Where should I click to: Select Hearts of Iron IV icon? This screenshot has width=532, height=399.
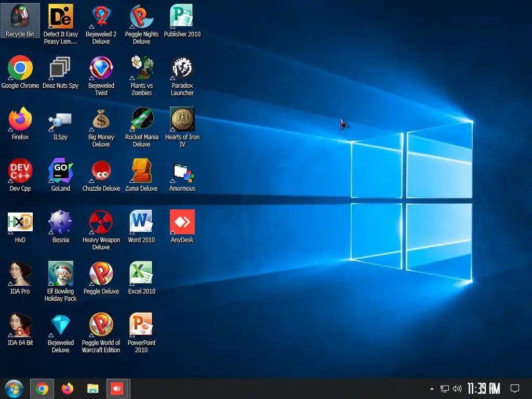(x=182, y=127)
